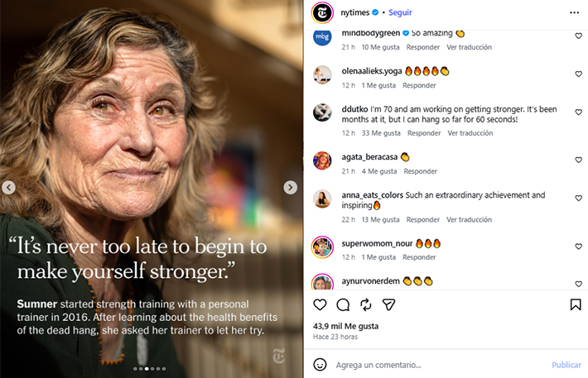
Task: Click the Seguir follow button
Action: [400, 12]
